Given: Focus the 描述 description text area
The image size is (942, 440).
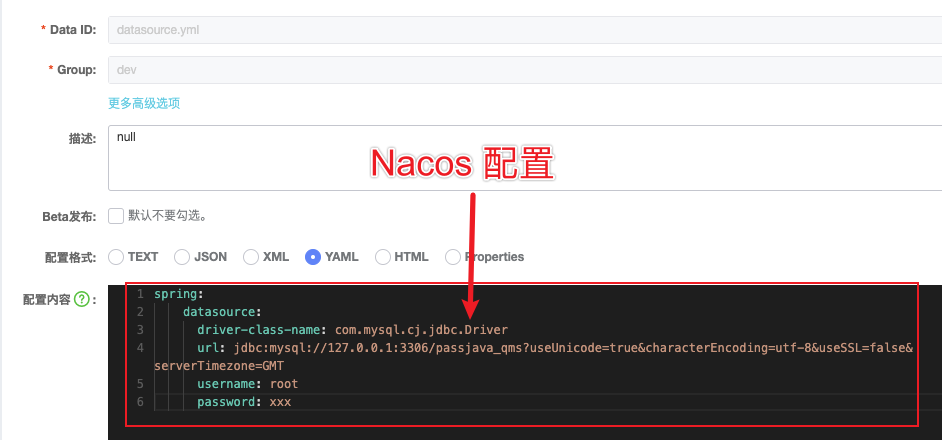Looking at the screenshot, I should [520, 157].
